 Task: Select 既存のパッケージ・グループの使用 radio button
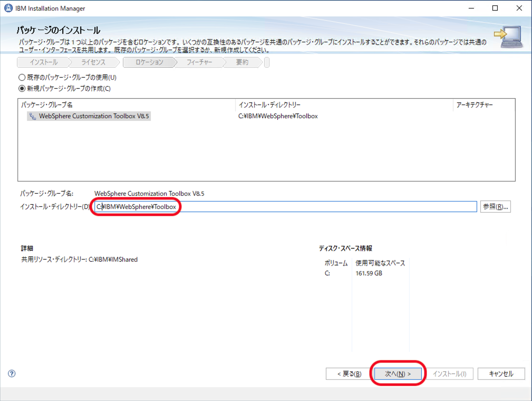[x=22, y=78]
